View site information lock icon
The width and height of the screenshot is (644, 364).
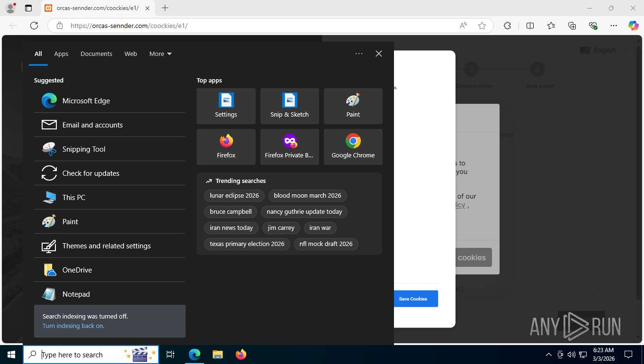pos(60,26)
